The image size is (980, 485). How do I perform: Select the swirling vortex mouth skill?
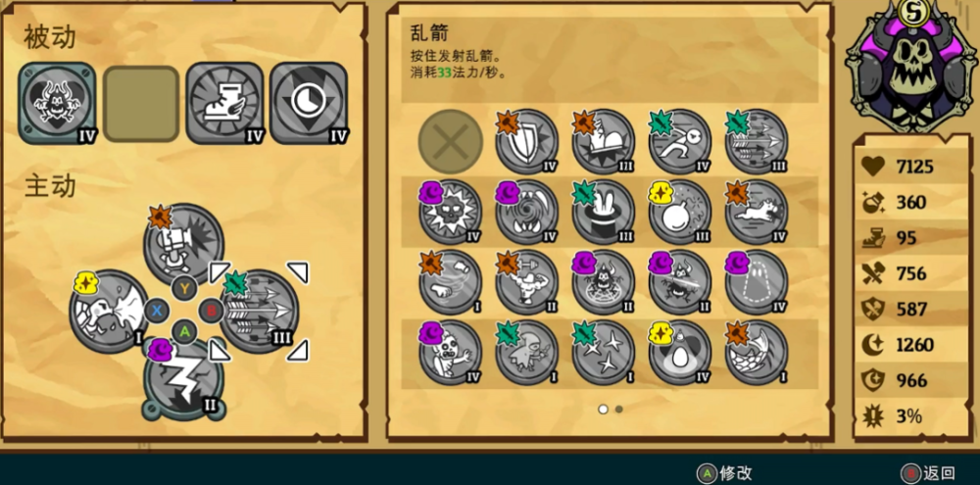tap(526, 213)
